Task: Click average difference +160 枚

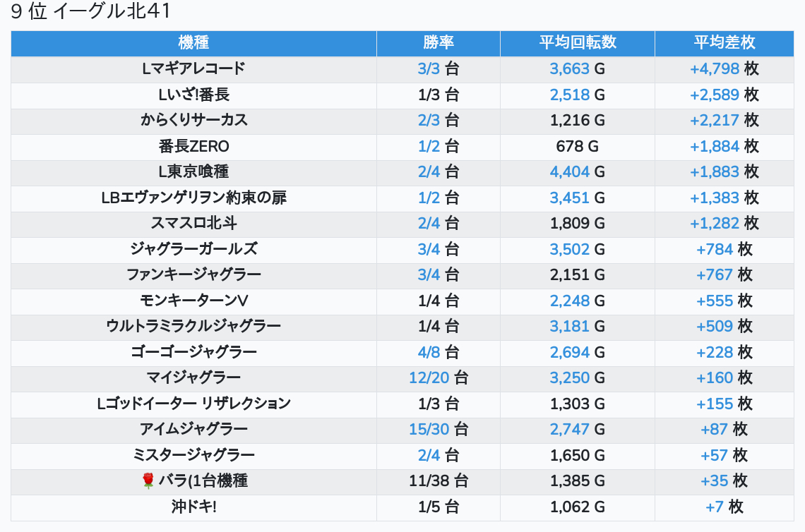Action: point(724,377)
